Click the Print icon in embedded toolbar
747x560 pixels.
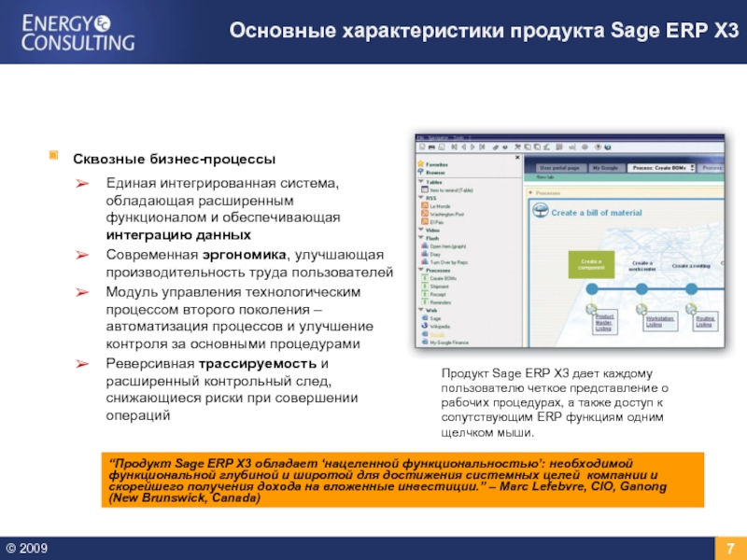(431, 147)
